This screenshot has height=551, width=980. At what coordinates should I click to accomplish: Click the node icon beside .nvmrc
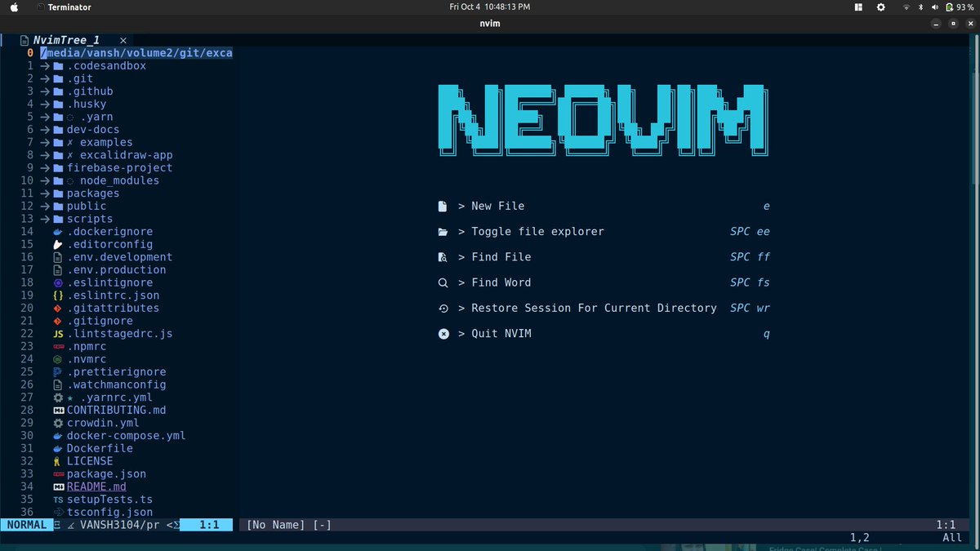pos(58,359)
